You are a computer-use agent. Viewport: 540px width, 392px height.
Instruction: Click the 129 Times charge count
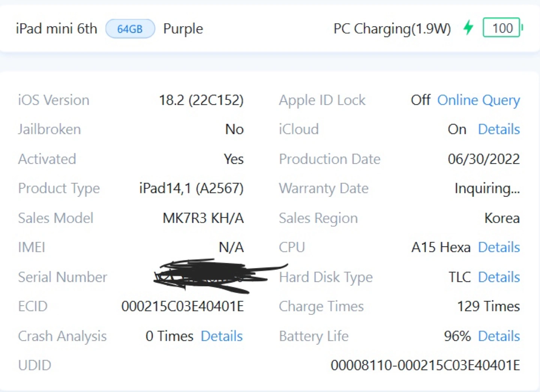[x=488, y=306]
